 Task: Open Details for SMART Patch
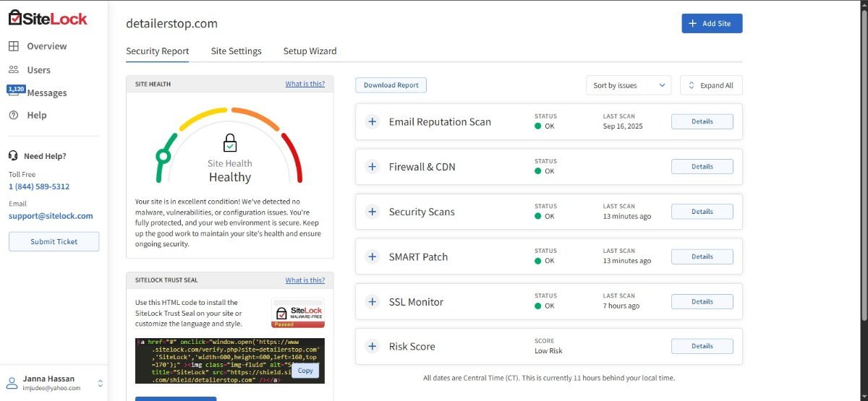click(x=702, y=256)
